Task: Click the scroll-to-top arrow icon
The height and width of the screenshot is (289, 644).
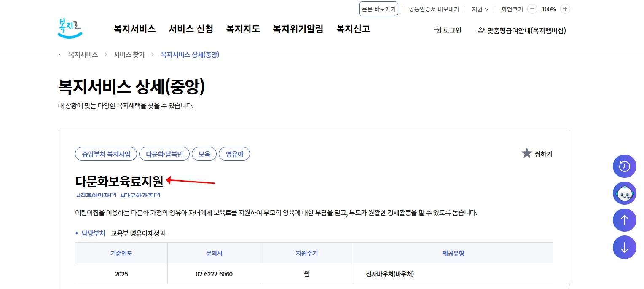Action: 624,220
